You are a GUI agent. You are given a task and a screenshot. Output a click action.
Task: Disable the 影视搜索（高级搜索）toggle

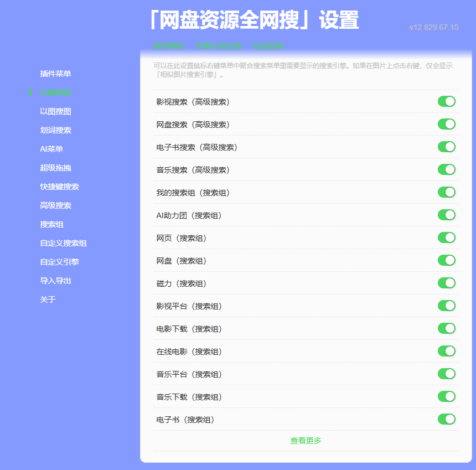pos(446,101)
